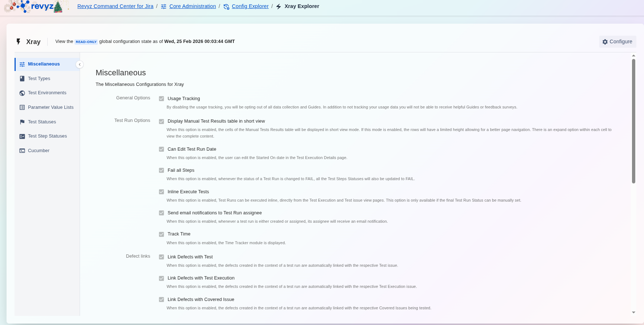Open the Test Environments sidebar section
The height and width of the screenshot is (325, 644).
[47, 93]
